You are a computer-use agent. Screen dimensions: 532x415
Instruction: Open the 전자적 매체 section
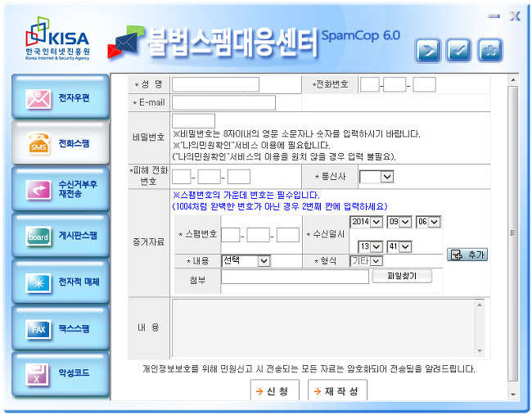click(61, 282)
